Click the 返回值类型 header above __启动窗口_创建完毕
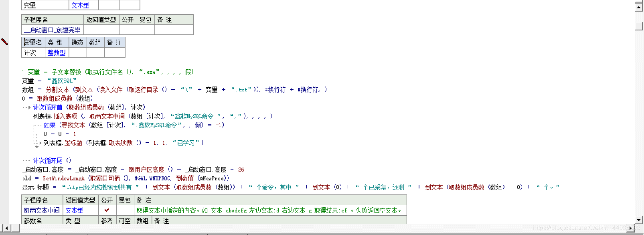 pos(101,20)
